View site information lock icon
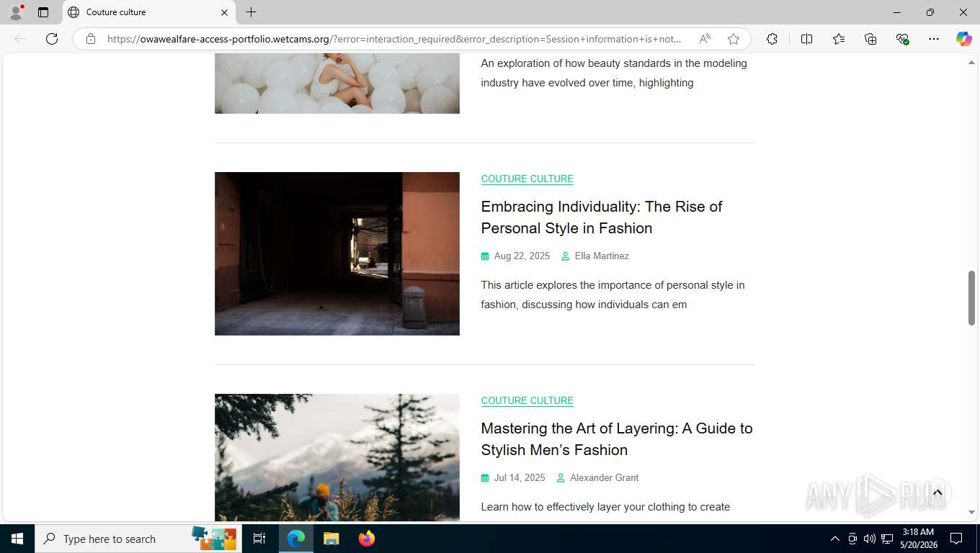980x553 pixels. (91, 39)
